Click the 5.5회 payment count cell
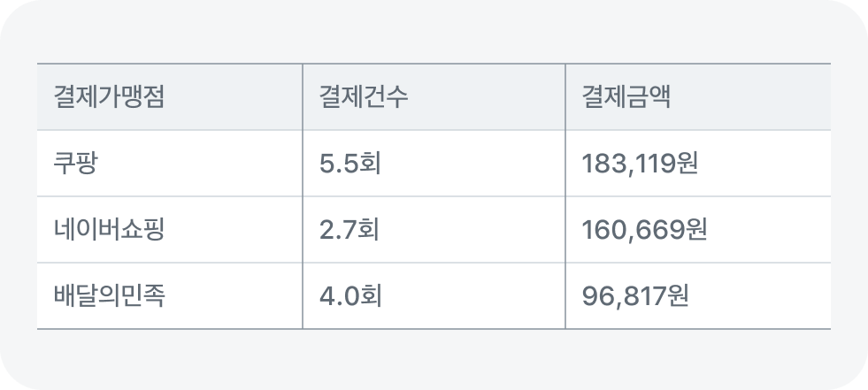 click(x=350, y=164)
